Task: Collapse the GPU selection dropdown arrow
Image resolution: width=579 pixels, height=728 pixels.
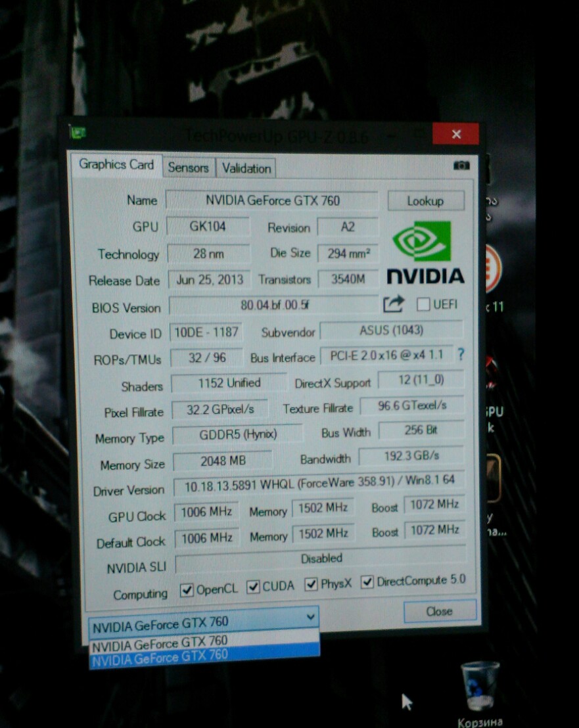Action: pyautogui.click(x=311, y=617)
